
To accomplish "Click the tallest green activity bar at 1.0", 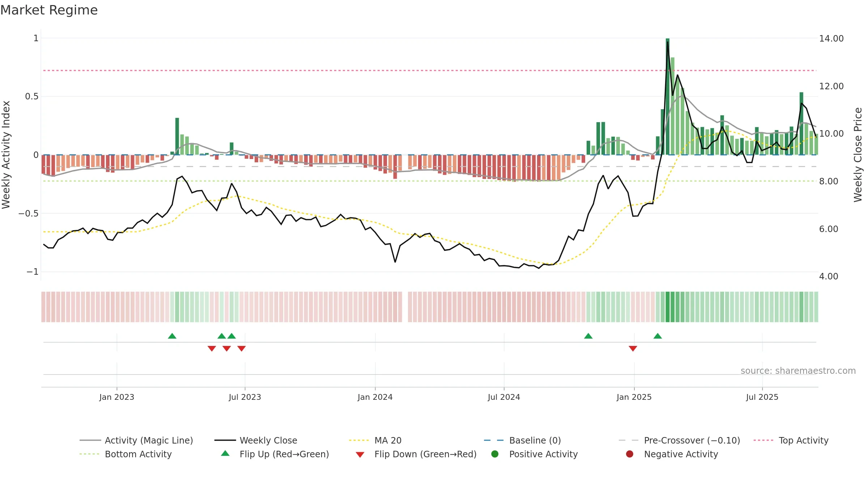I will 668,97.
